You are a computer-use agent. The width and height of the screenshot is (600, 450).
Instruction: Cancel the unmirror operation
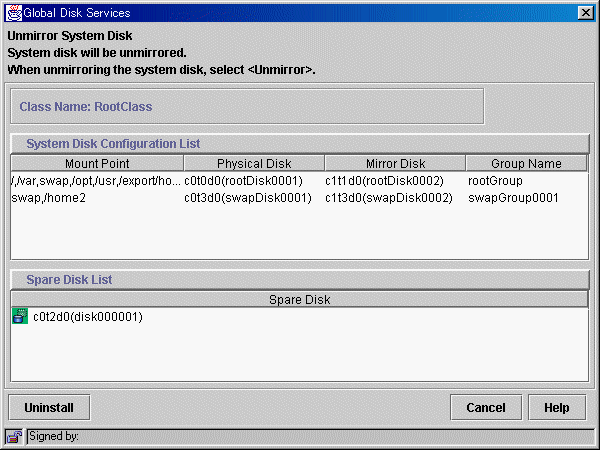click(486, 408)
